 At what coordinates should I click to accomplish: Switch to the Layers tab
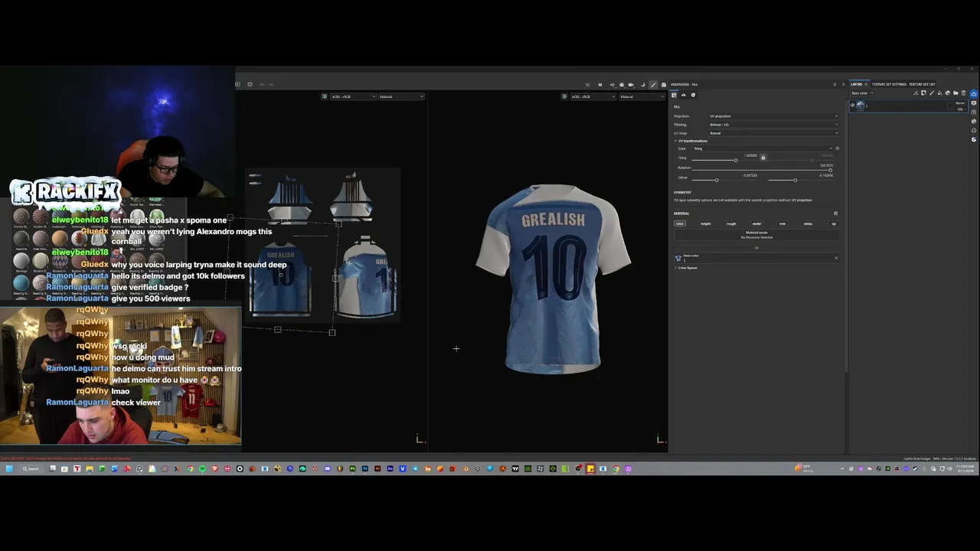click(856, 84)
